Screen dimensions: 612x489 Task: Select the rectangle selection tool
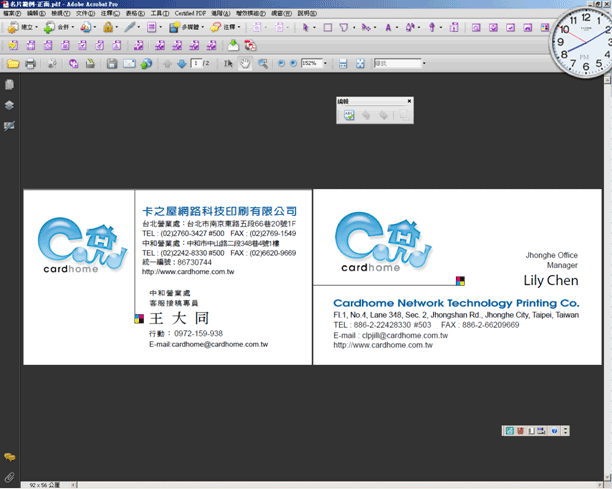(x=328, y=27)
